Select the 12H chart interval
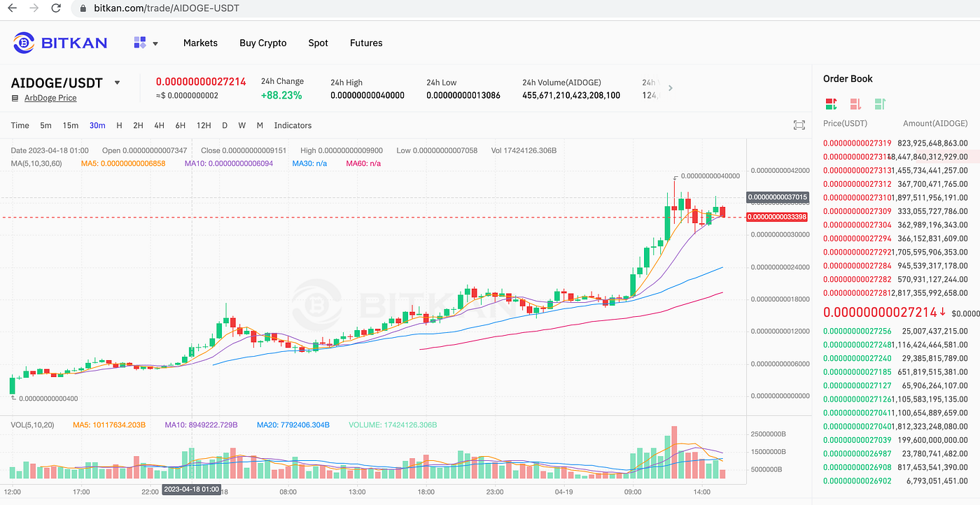The height and width of the screenshot is (505, 980). (204, 125)
